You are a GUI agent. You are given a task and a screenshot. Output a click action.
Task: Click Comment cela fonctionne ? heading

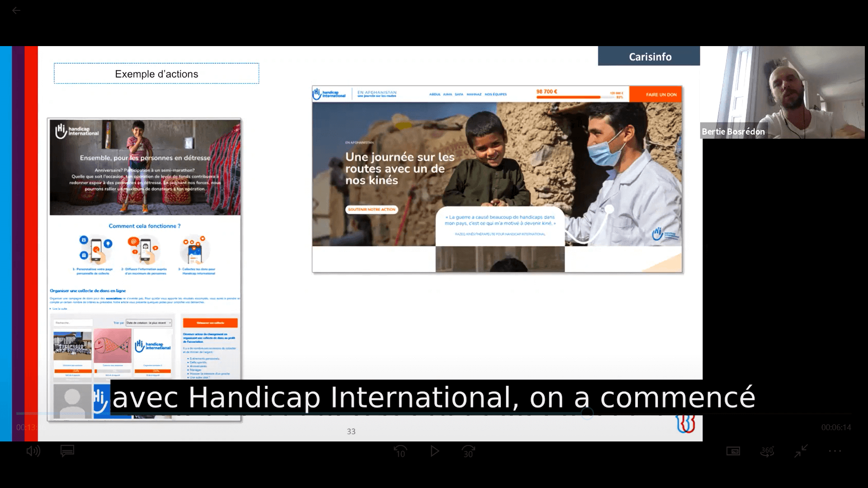[x=145, y=226]
